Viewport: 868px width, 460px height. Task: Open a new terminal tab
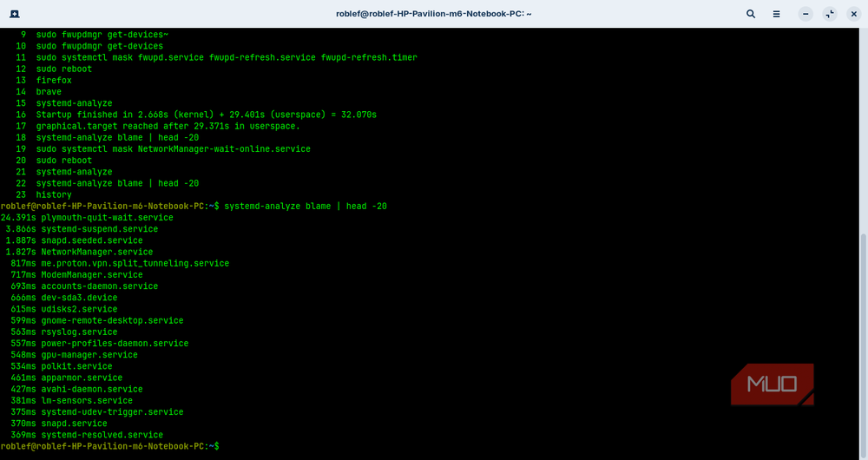click(15, 14)
